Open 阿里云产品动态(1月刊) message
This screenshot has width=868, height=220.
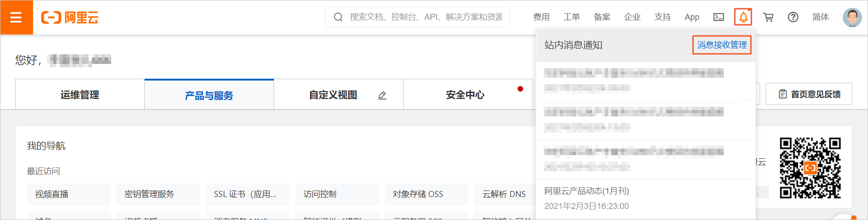(x=586, y=191)
